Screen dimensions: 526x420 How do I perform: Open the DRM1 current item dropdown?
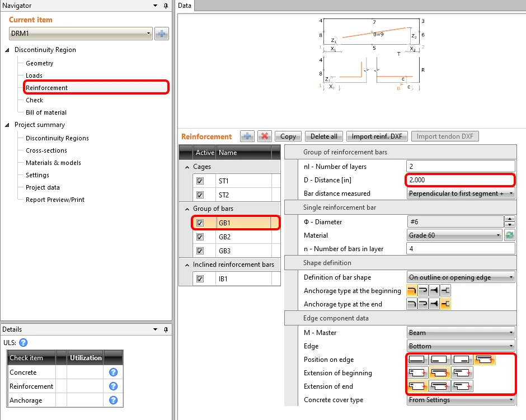tap(81, 34)
